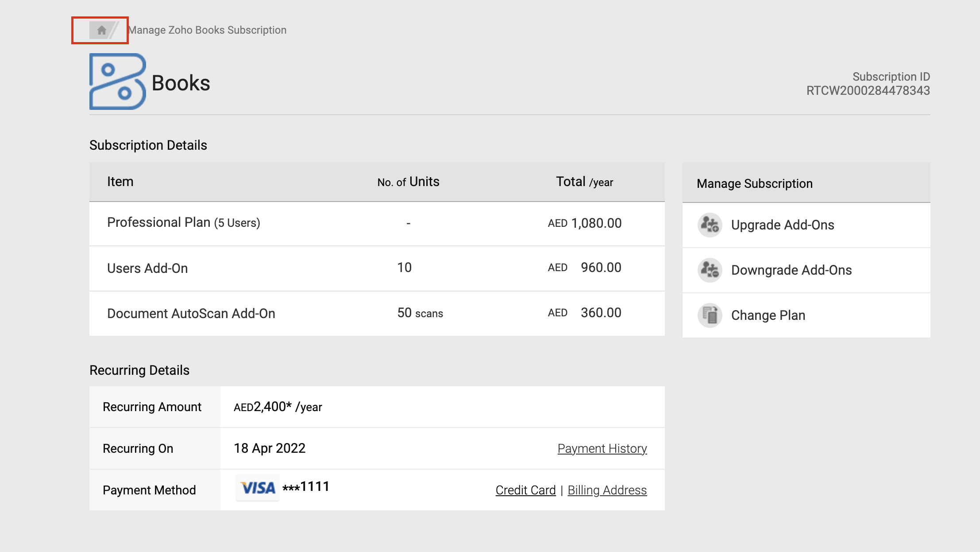Click the Zoho Books logo icon
The width and height of the screenshot is (980, 552).
tap(117, 82)
